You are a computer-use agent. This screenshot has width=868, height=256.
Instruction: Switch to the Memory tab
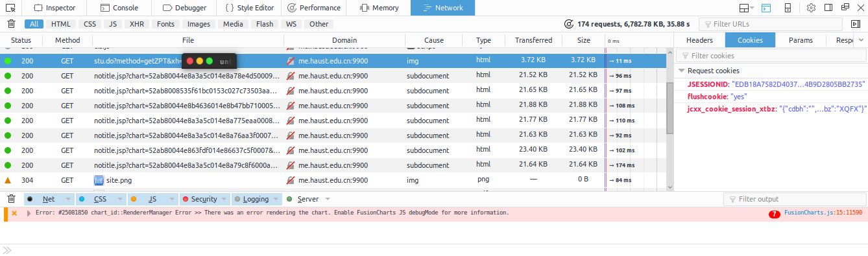coord(378,8)
